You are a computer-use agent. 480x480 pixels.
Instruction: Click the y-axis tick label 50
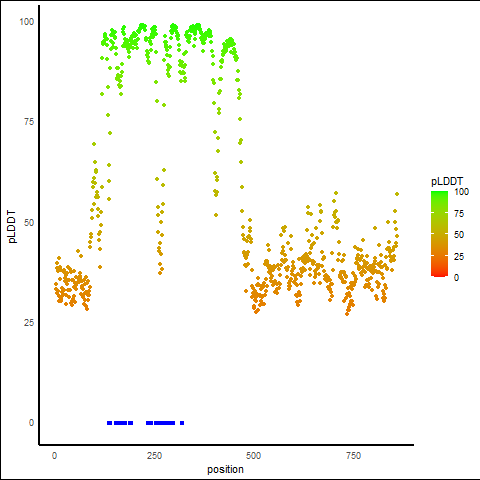pos(29,222)
